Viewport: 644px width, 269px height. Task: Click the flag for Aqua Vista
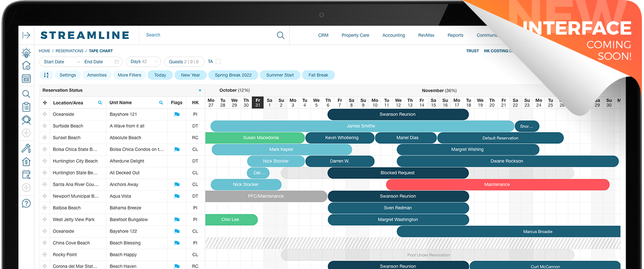(177, 196)
